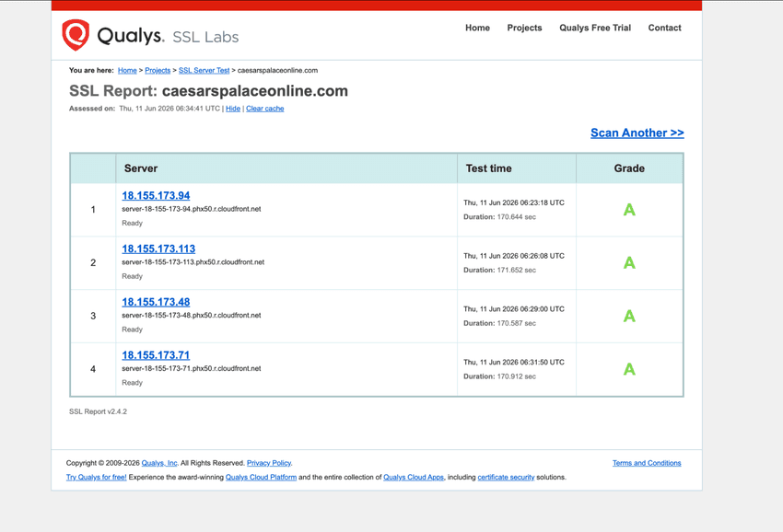Click the SSL Report caesarspalaceonline.com heading
783x532 pixels.
coord(208,91)
